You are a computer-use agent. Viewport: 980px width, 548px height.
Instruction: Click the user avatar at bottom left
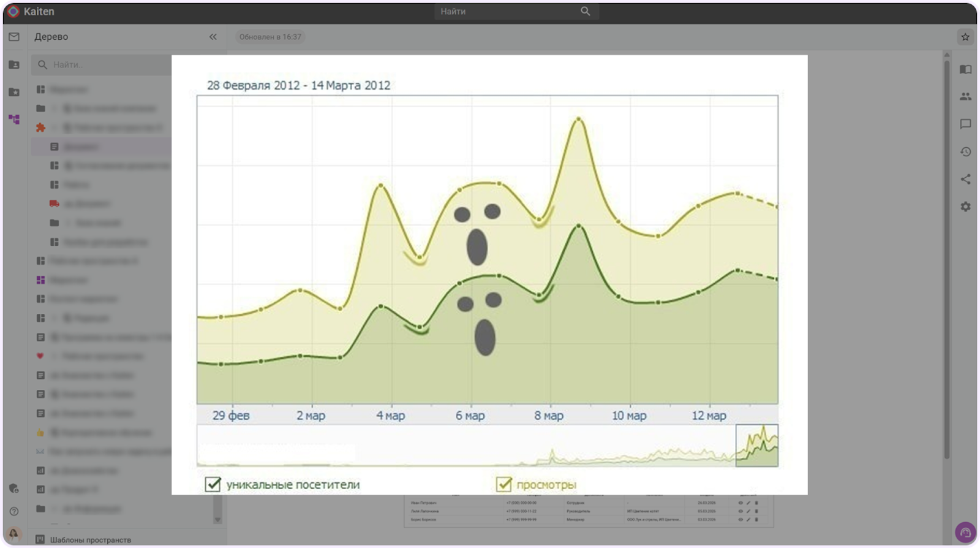tap(13, 533)
